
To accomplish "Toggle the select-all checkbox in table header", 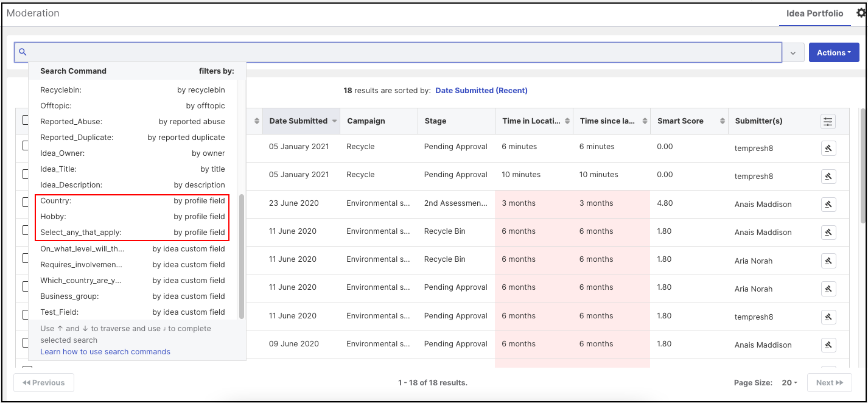I will (26, 120).
